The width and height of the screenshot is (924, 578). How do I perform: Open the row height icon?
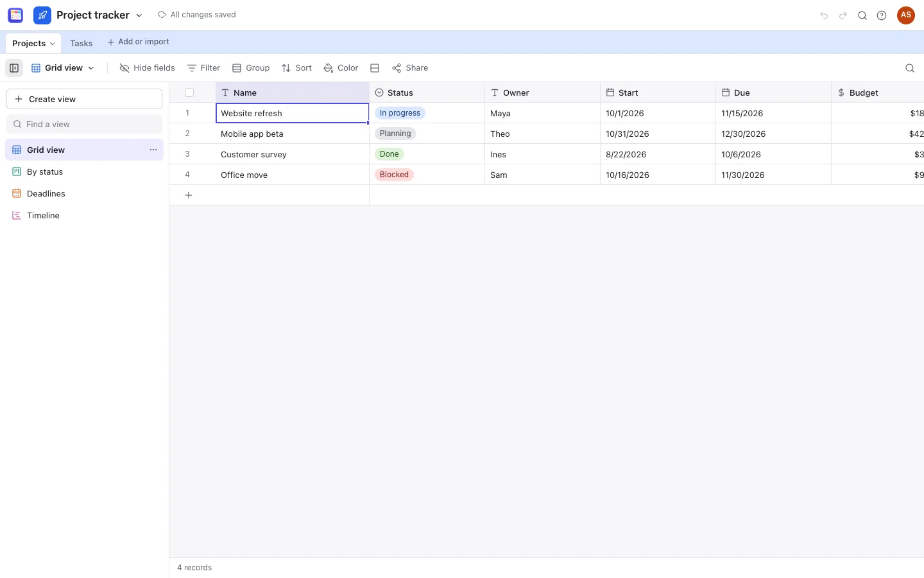tap(375, 68)
